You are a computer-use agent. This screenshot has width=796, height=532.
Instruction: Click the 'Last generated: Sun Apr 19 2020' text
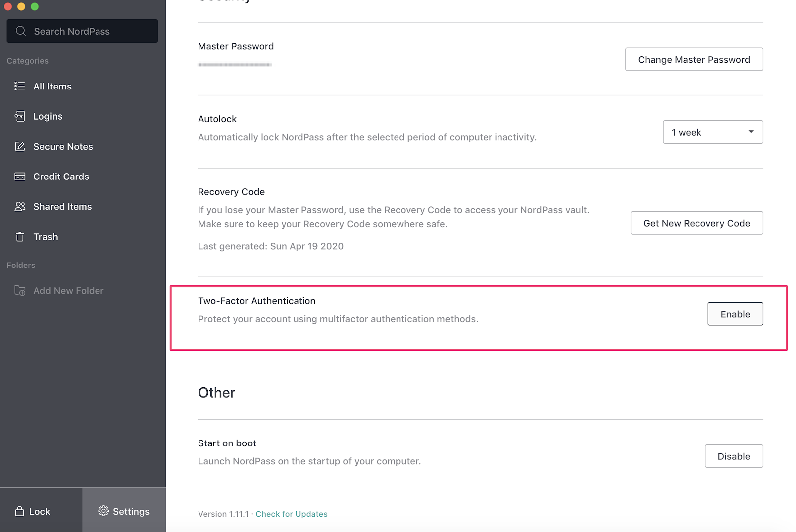point(271,246)
